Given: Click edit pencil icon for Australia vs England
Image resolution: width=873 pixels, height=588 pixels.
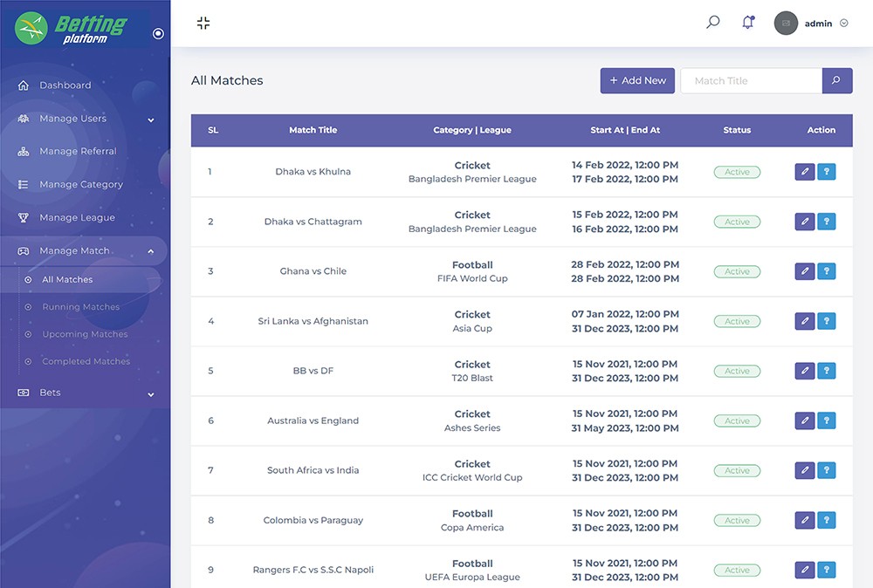Looking at the screenshot, I should coord(804,420).
